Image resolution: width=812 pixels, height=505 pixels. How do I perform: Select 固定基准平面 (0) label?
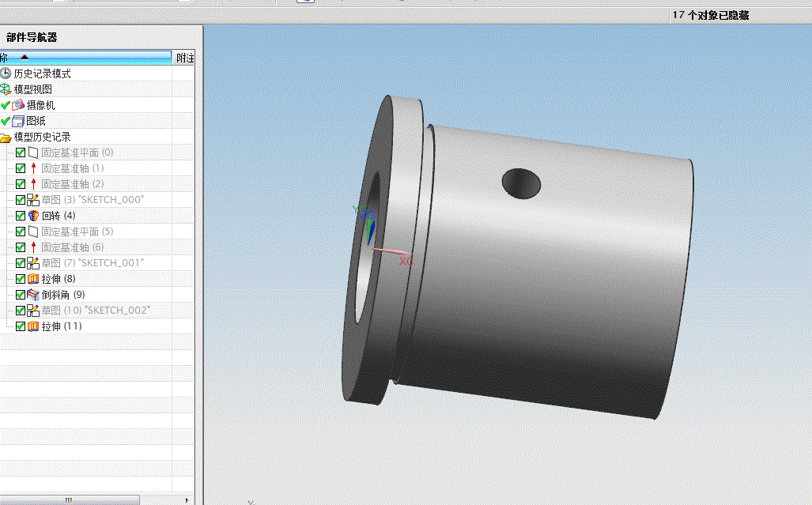(77, 153)
